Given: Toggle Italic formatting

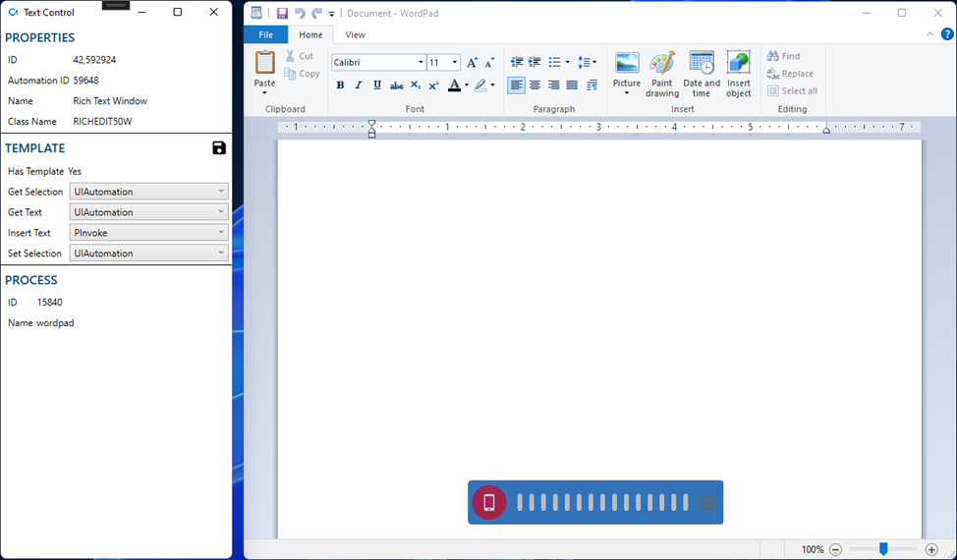Looking at the screenshot, I should coord(359,85).
